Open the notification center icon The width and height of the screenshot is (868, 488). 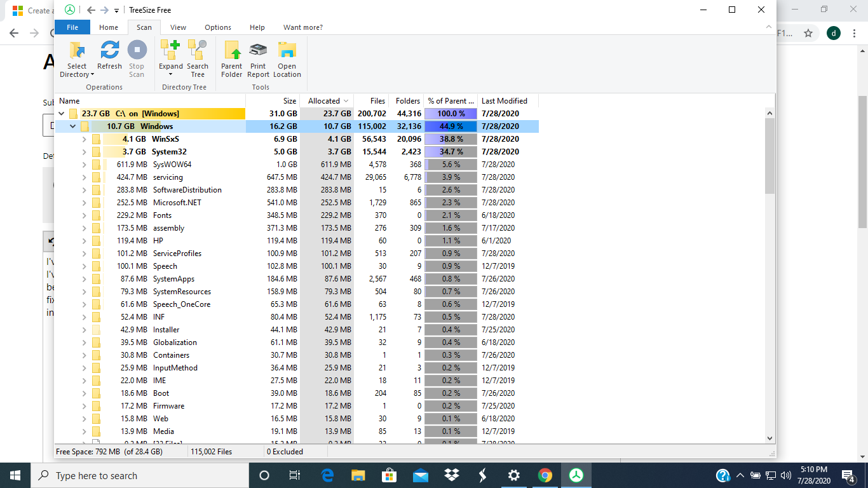tap(848, 475)
